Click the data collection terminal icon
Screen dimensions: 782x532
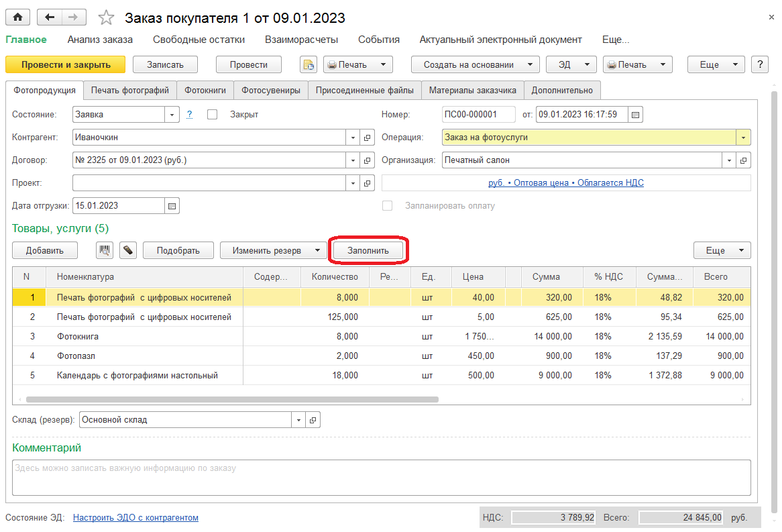tap(128, 250)
